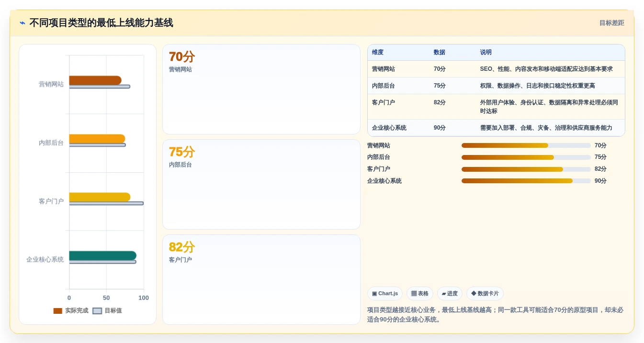Click the 客户门户 yellow bar in chart
644x343 pixels.
[100, 197]
